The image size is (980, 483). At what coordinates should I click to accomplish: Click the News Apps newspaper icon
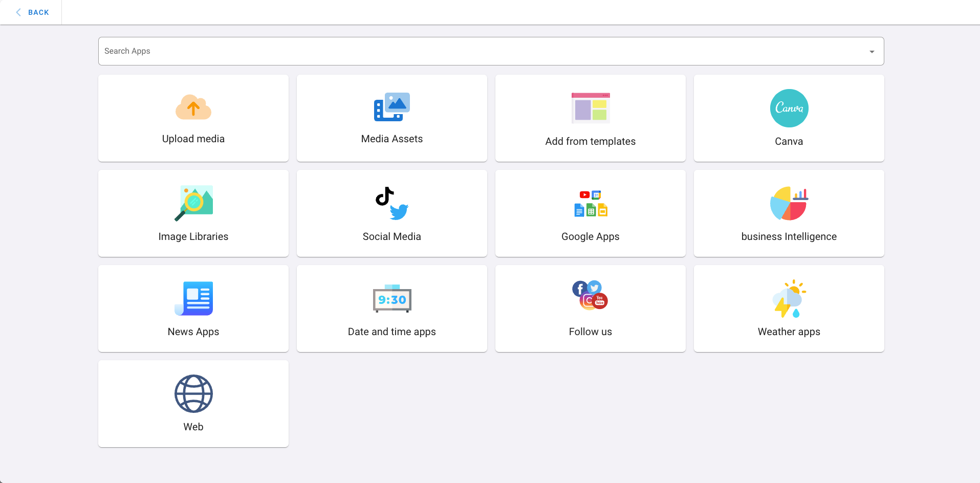193,298
